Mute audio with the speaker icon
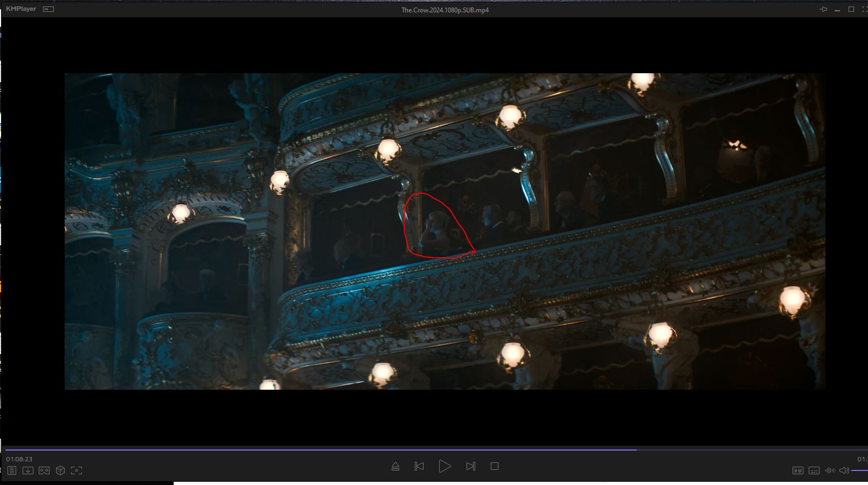Viewport: 868px width, 485px height. [844, 470]
